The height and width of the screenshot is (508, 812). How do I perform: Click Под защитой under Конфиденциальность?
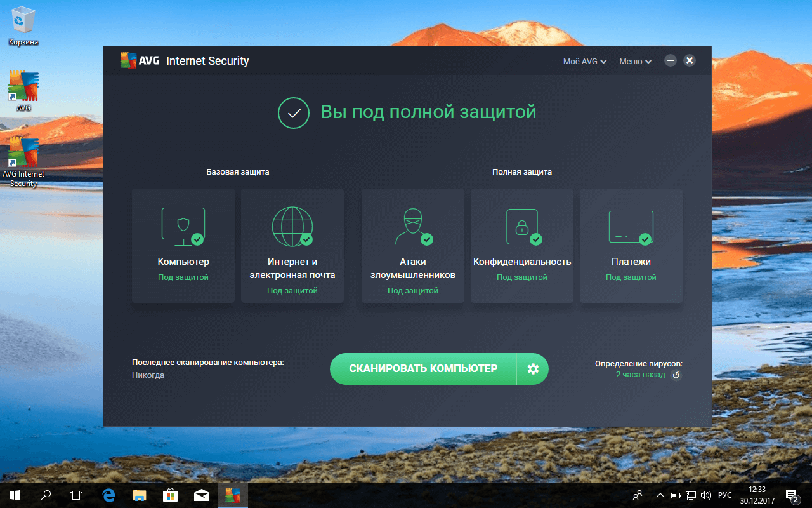point(522,277)
